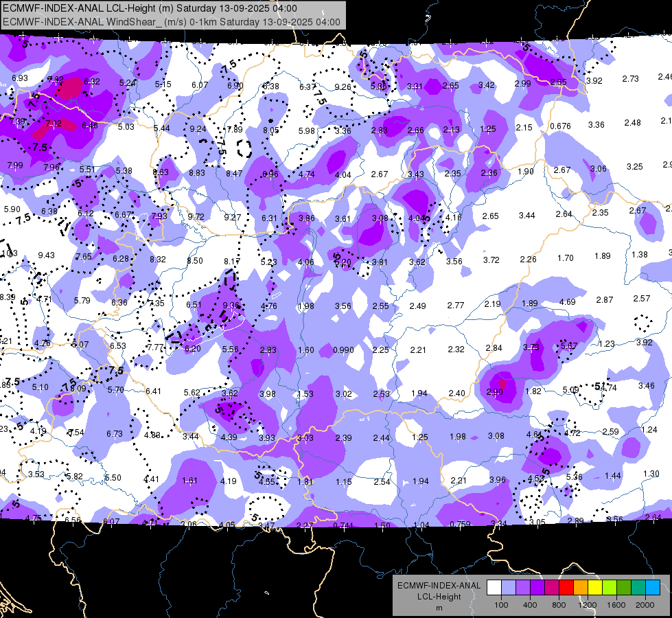Select the teal legend color swatch
The image size is (672, 618).
(x=638, y=587)
